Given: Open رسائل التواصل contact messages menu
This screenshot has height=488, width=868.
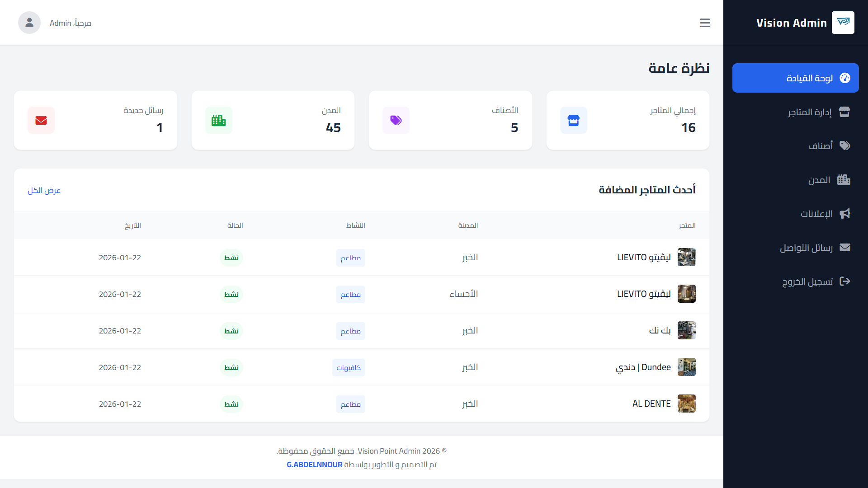Looking at the screenshot, I should (x=806, y=248).
